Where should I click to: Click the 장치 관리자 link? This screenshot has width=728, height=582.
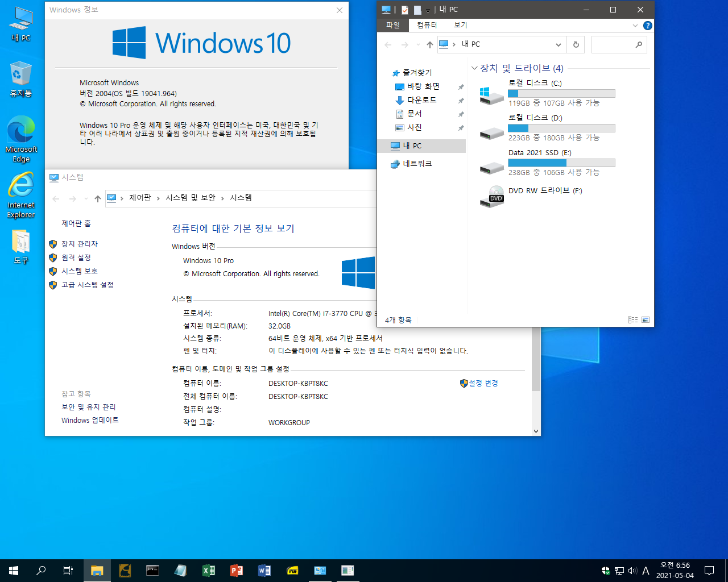click(79, 244)
